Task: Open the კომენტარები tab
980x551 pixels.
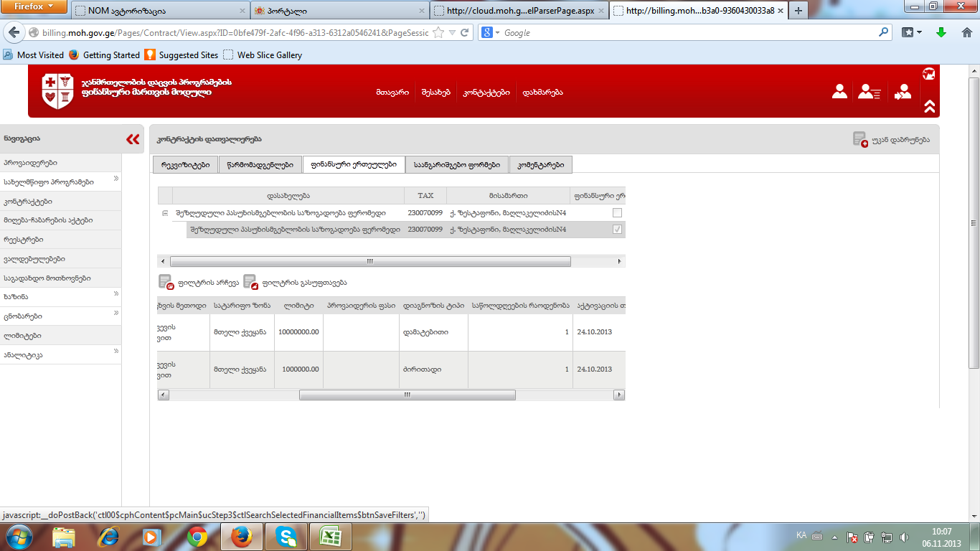Action: (540, 165)
